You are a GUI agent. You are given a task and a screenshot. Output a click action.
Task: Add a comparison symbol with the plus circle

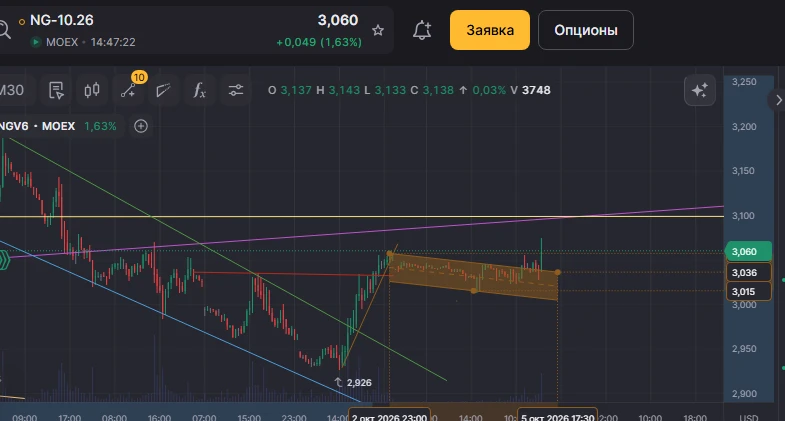pyautogui.click(x=141, y=126)
